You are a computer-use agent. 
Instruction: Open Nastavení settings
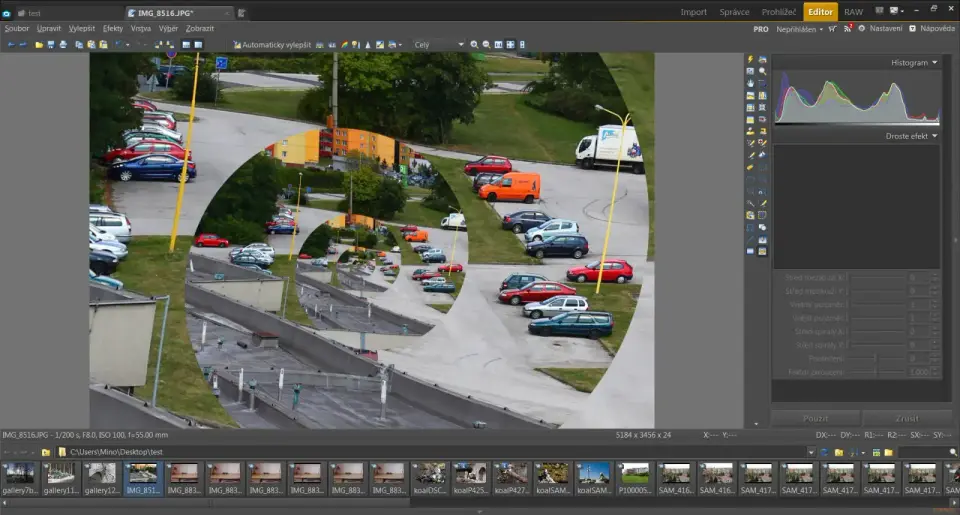884,29
